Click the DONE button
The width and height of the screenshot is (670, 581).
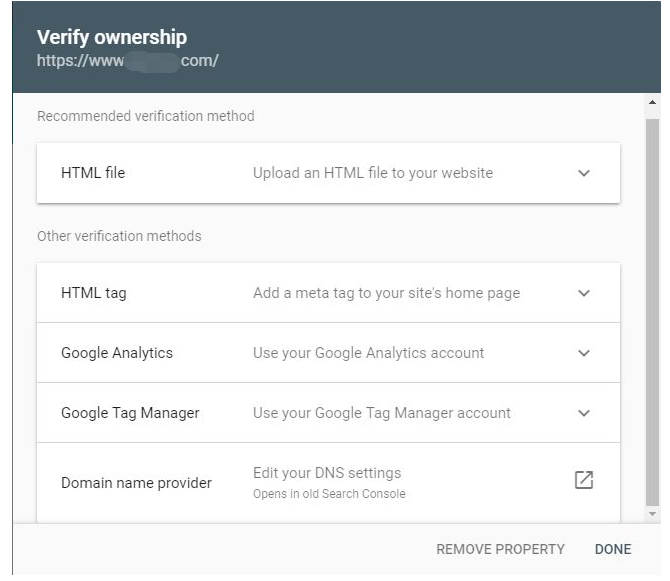613,549
